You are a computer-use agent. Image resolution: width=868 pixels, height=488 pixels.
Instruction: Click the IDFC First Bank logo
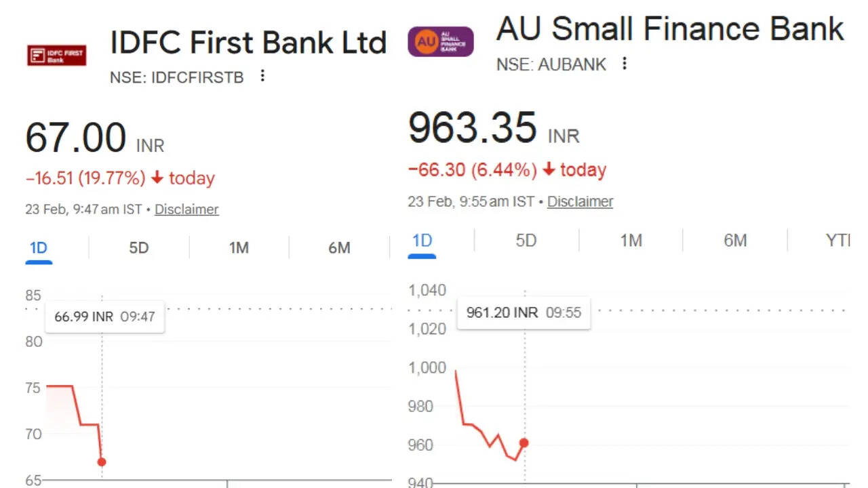[57, 55]
